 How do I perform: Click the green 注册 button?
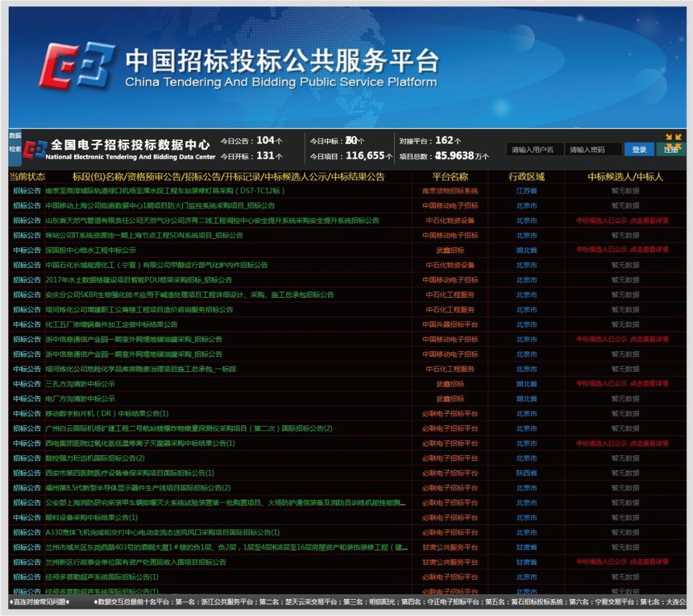coord(671,149)
